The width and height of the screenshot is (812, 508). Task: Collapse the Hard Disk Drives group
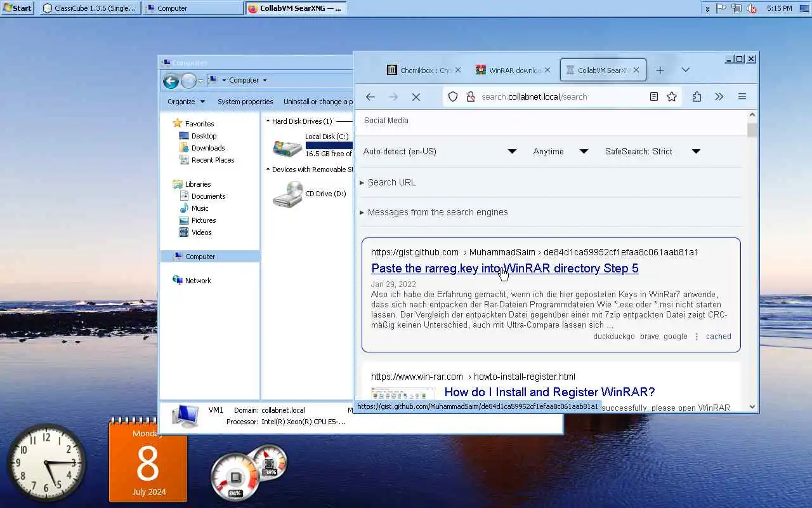tap(268, 121)
